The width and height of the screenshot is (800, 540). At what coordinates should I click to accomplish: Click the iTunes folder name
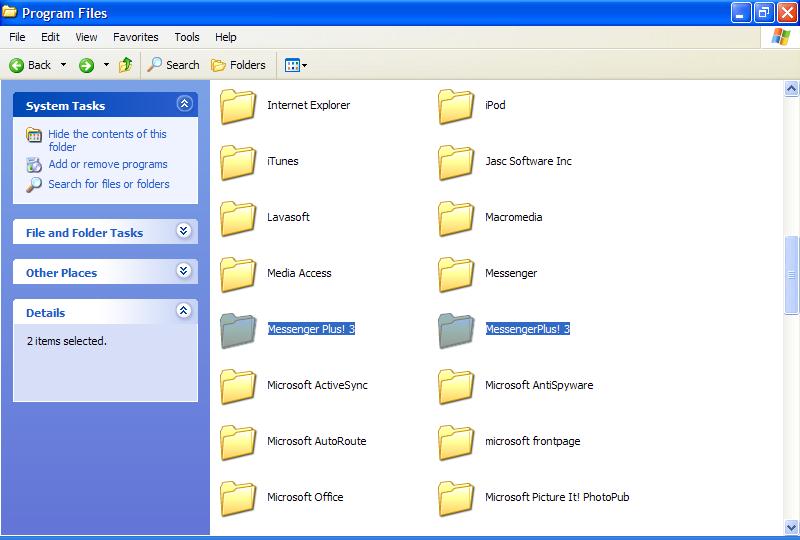(283, 161)
